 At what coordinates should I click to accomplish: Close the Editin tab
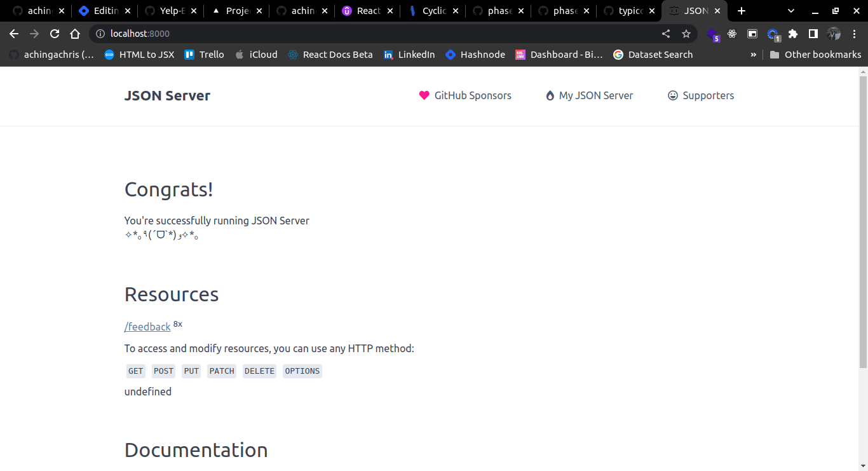tap(128, 11)
